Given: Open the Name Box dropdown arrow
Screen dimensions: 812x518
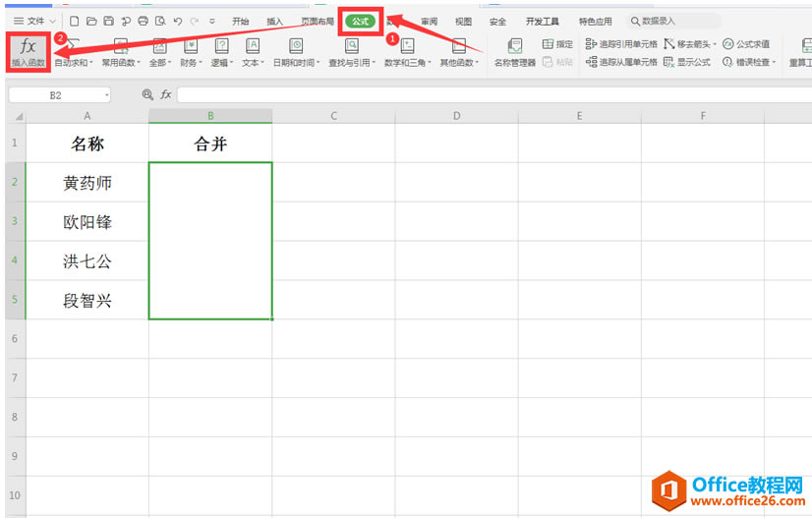Looking at the screenshot, I should (107, 95).
